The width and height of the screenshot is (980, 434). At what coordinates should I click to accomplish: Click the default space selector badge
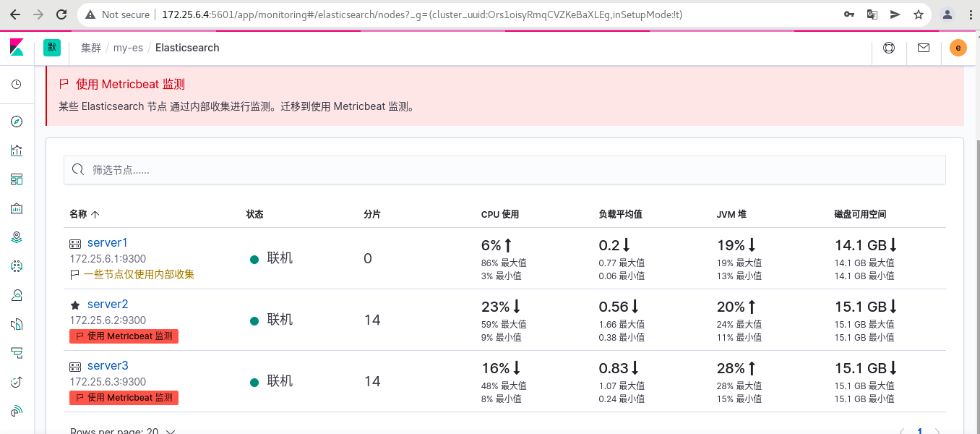[x=52, y=48]
